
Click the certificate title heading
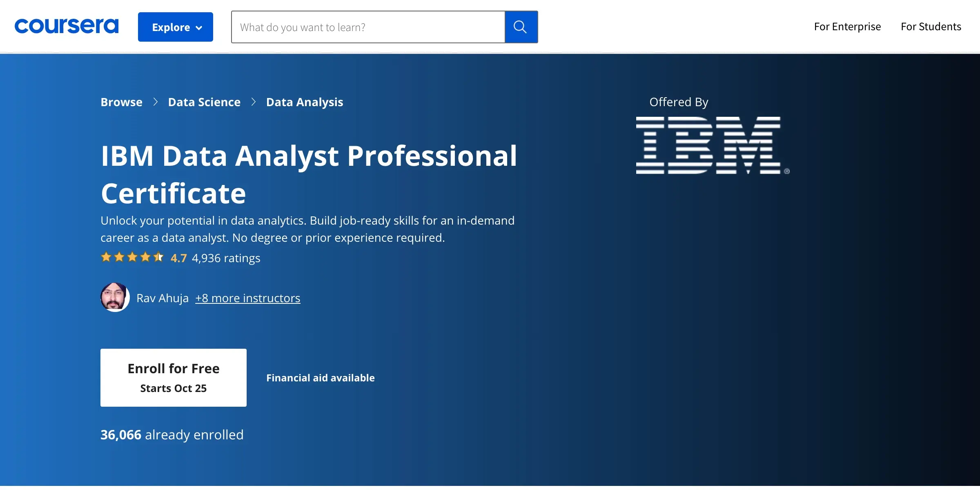tap(309, 174)
